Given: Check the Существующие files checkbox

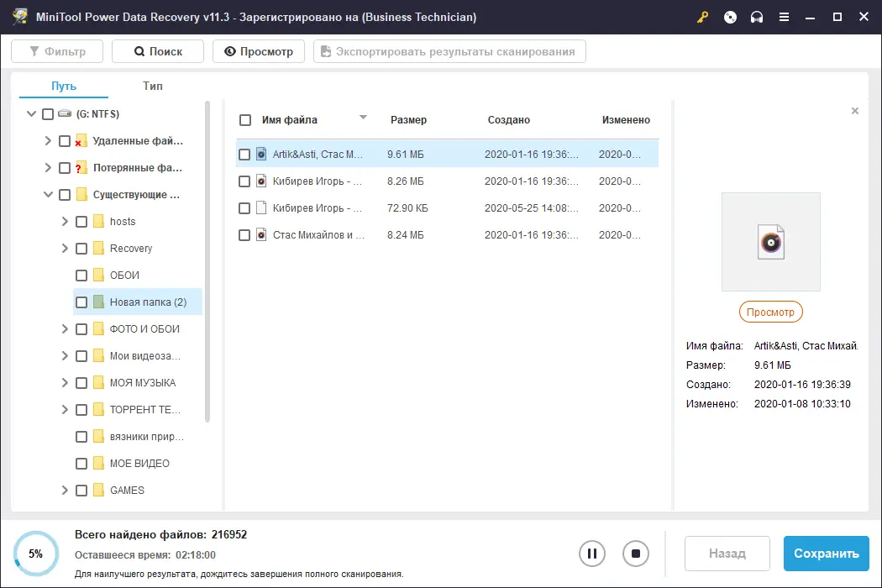Looking at the screenshot, I should point(65,195).
